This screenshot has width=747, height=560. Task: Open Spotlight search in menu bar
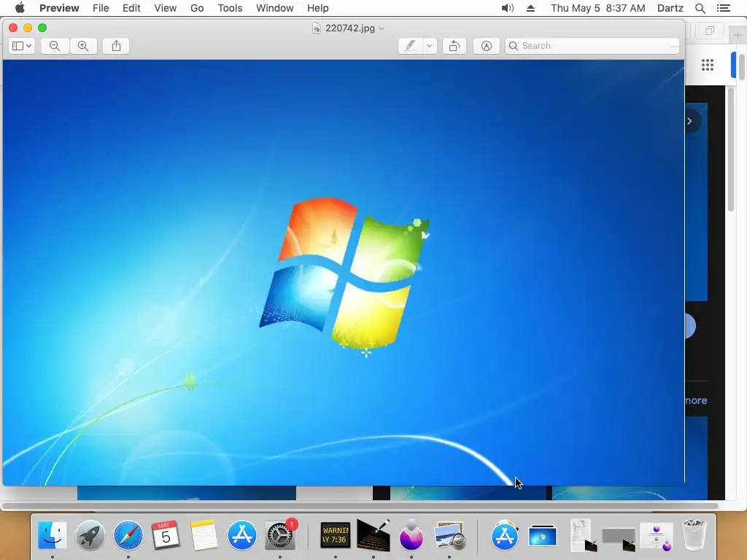[x=700, y=8]
